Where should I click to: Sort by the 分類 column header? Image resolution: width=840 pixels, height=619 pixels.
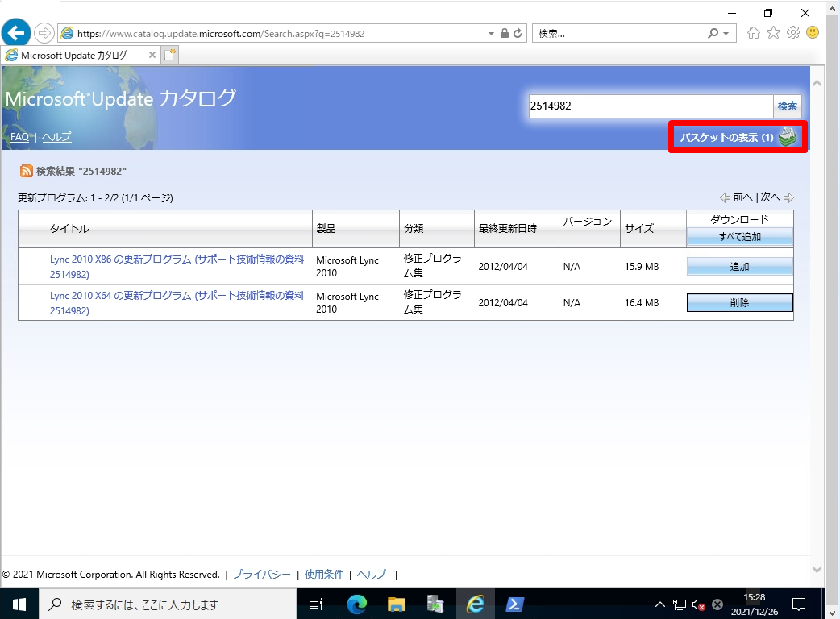point(414,229)
